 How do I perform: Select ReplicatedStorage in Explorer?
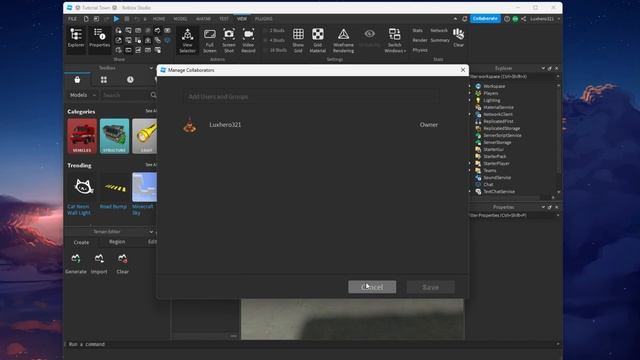coord(501,129)
